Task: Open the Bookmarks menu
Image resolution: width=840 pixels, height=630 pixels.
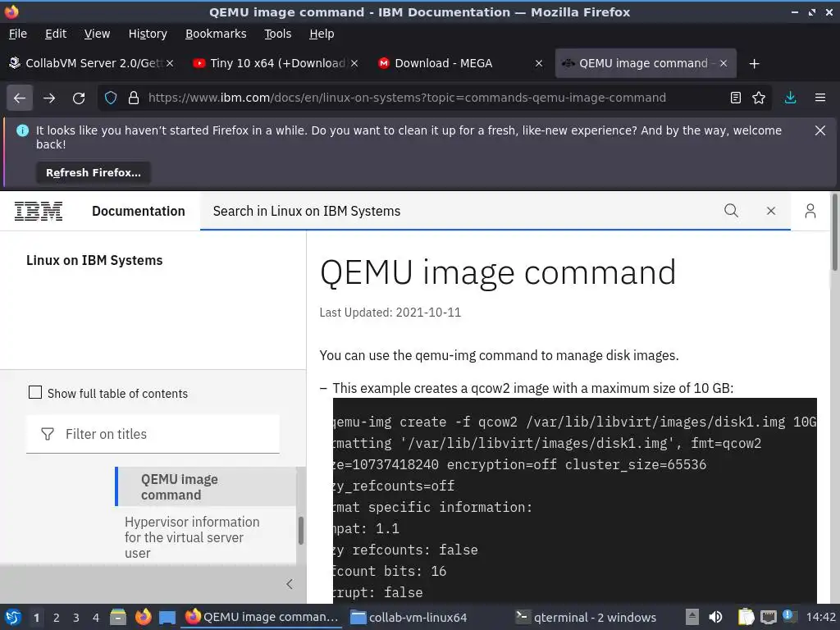Action: (x=216, y=34)
